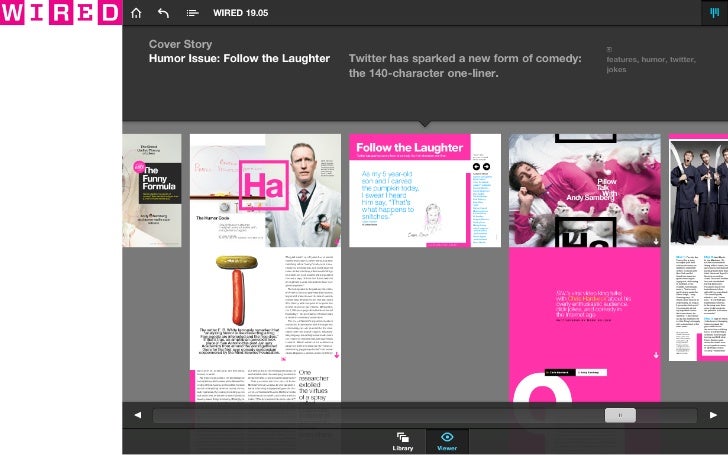Tap the Home icon in top bar
728x455 pixels.
136,13
